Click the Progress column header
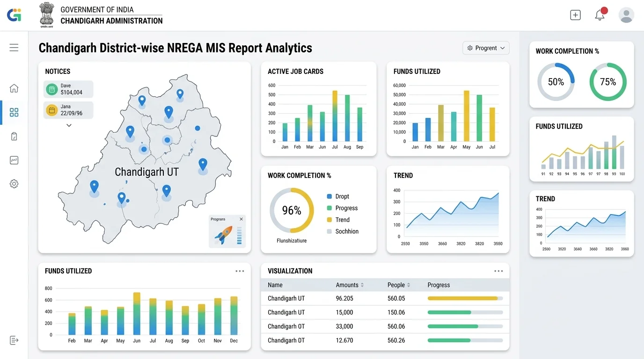This screenshot has height=359, width=644. 439,285
